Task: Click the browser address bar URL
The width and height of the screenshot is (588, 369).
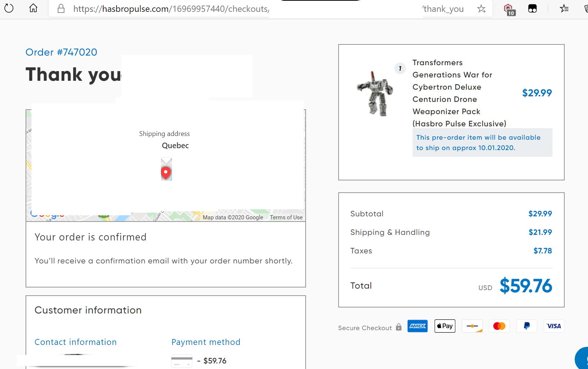Action: (x=171, y=9)
